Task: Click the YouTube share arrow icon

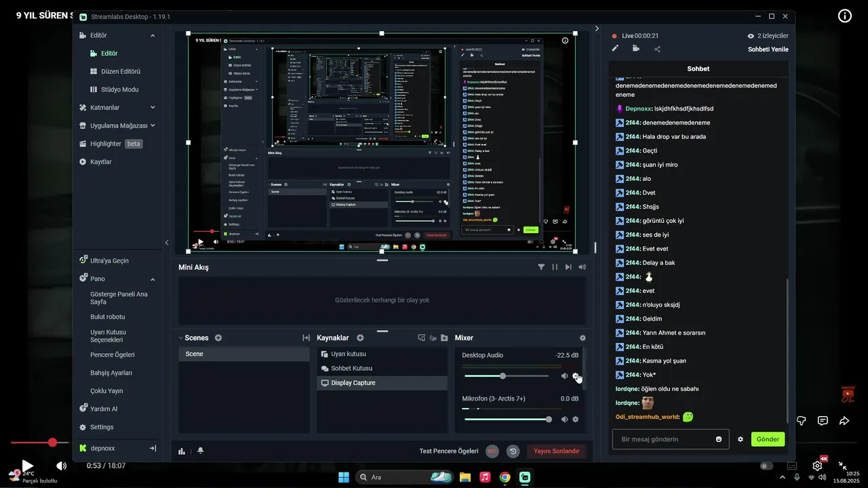Action: (x=844, y=421)
